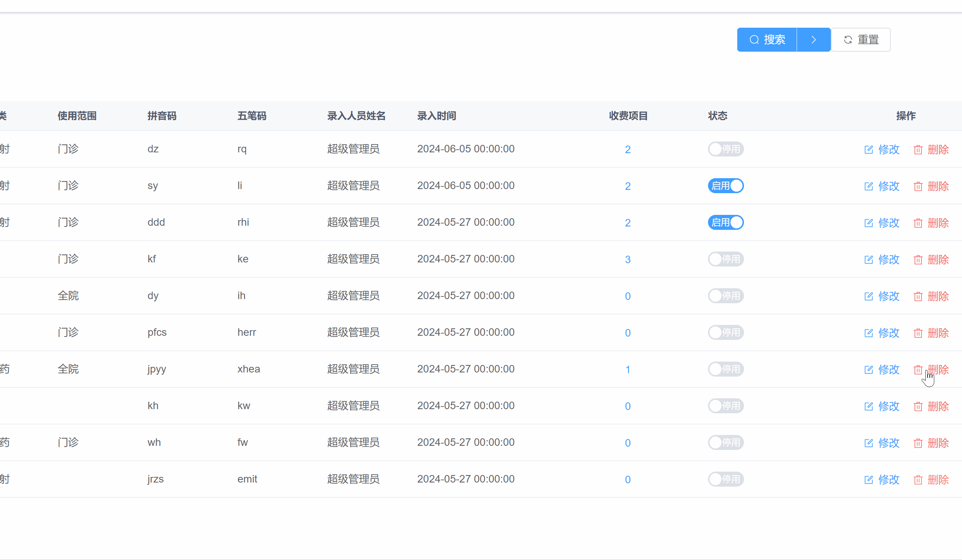Click the edit icon in the pfcs row
Screen dimensions: 962x560
click(x=868, y=333)
